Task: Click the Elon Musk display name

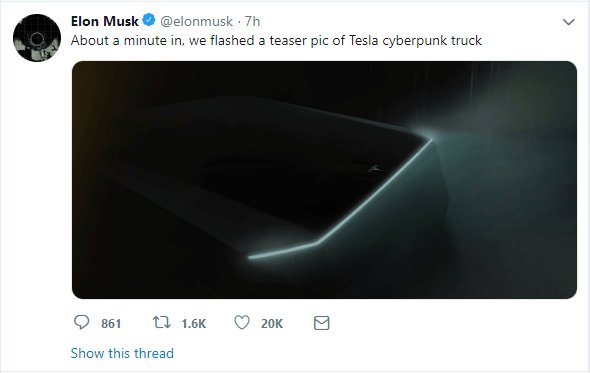Action: click(x=105, y=21)
